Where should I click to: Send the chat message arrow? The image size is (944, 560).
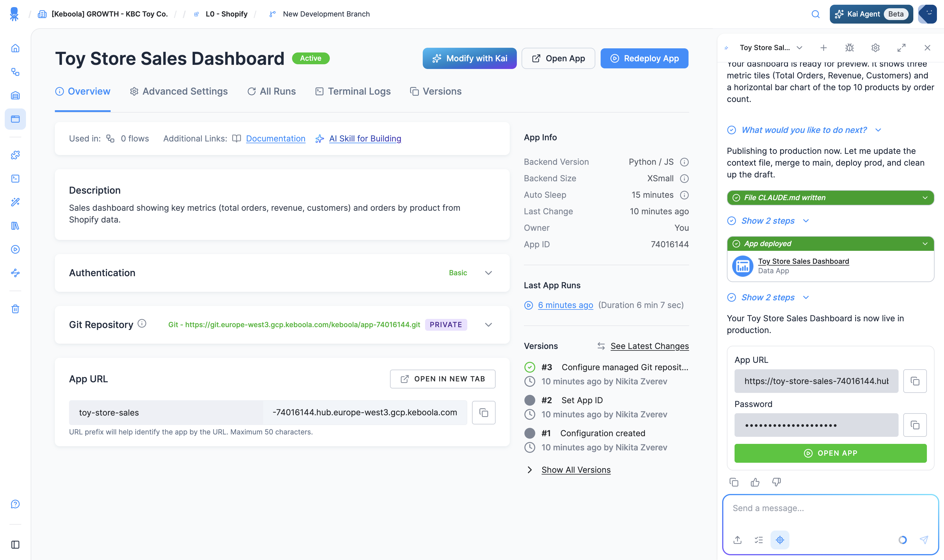point(924,540)
